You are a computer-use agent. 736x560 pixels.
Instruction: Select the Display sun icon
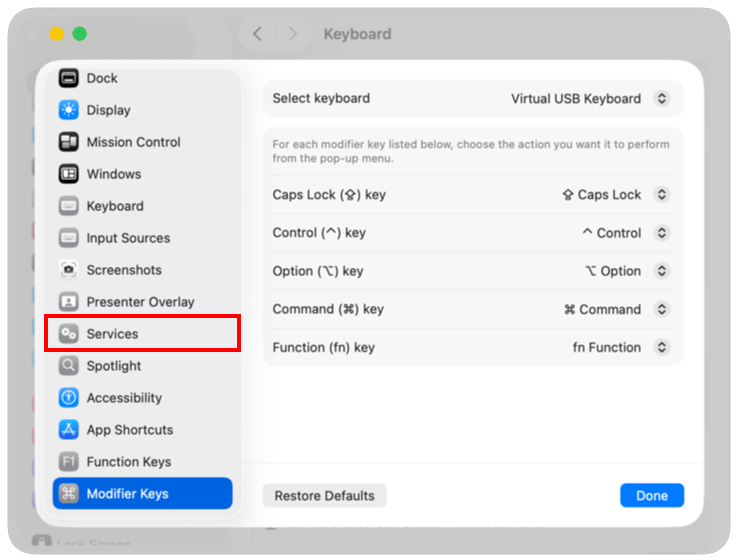pyautogui.click(x=68, y=110)
